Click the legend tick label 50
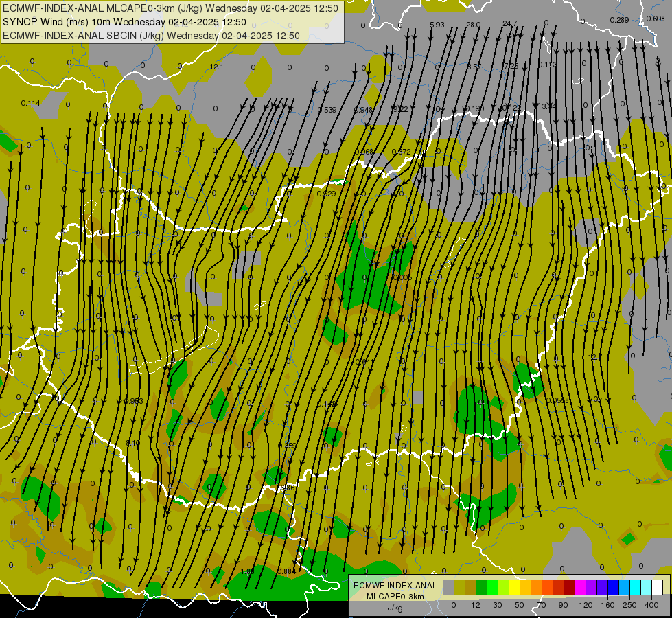 [520, 605]
